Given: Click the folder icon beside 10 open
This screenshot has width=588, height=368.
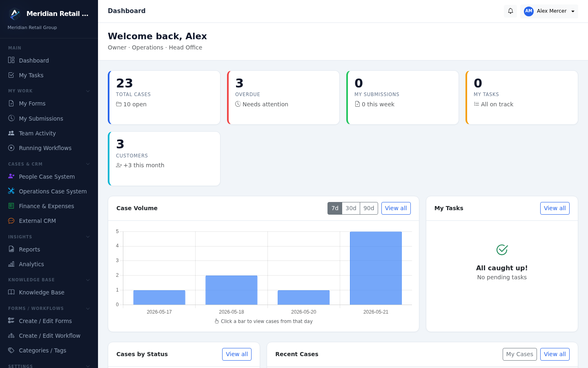Looking at the screenshot, I should tap(119, 104).
